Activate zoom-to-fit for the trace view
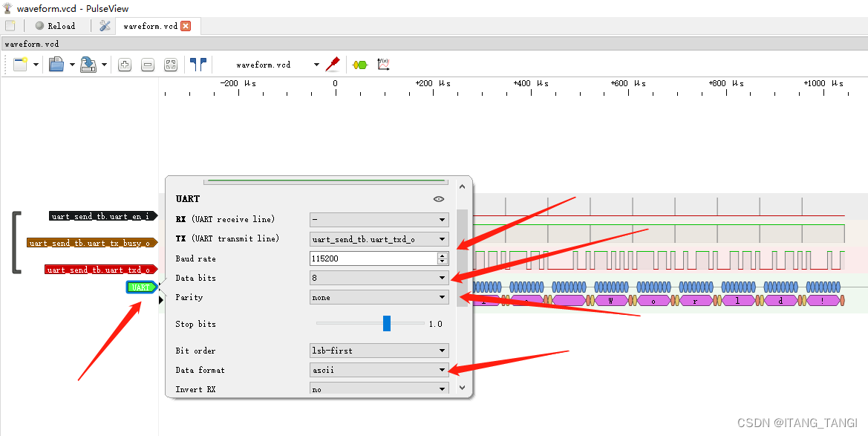868x436 pixels. [170, 65]
